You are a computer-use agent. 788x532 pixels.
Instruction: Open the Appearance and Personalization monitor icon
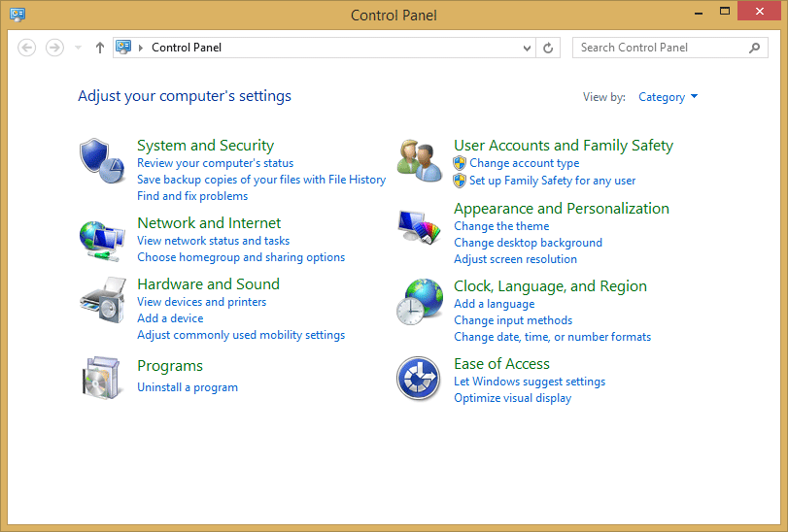pos(419,227)
